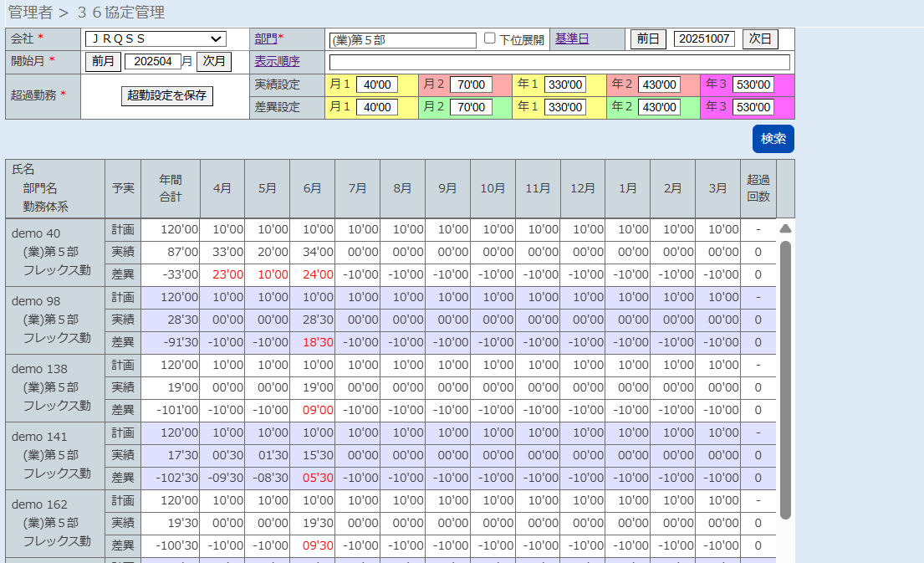The height and width of the screenshot is (563, 924).
Task: Click the 前日 previous day button
Action: (x=648, y=39)
